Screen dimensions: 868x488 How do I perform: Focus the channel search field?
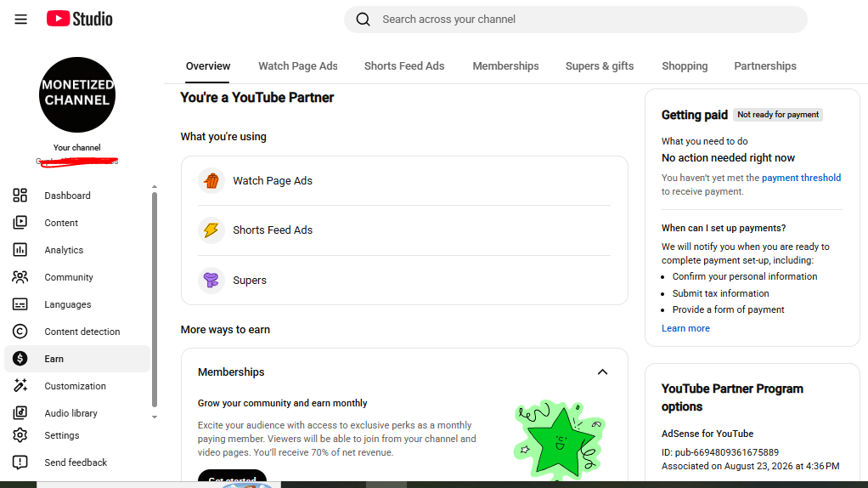(576, 20)
